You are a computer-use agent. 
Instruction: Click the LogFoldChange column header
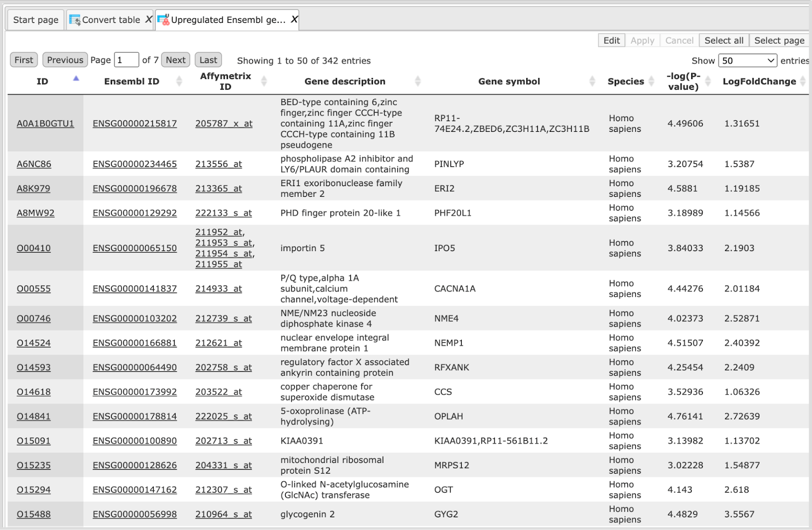tap(759, 81)
